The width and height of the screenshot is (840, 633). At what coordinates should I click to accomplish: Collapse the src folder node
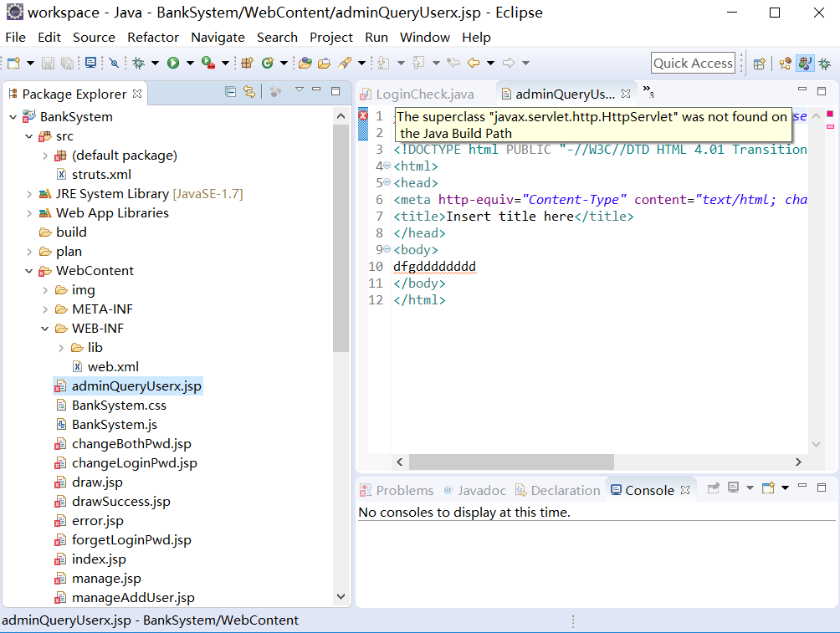pos(29,136)
